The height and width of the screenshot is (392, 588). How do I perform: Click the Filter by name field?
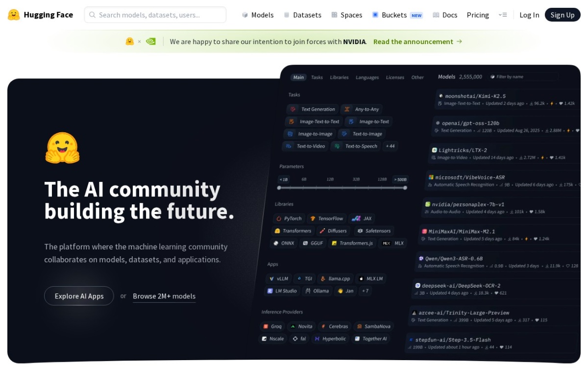(523, 76)
